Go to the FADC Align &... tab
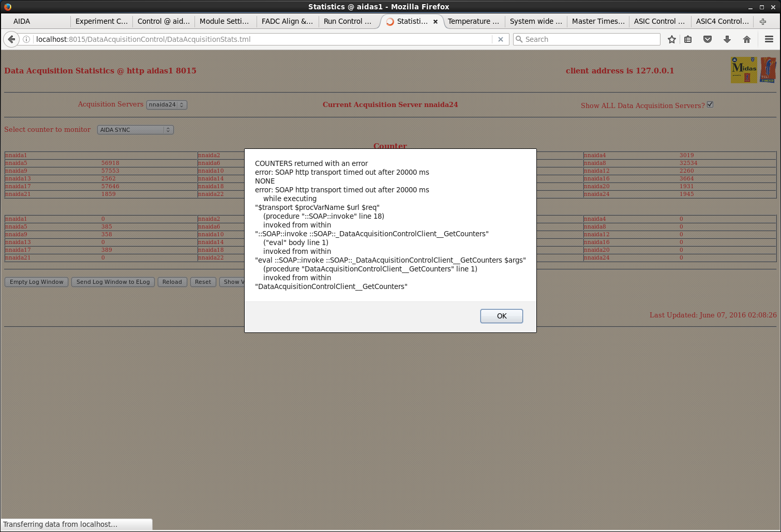781x532 pixels. 288,21
